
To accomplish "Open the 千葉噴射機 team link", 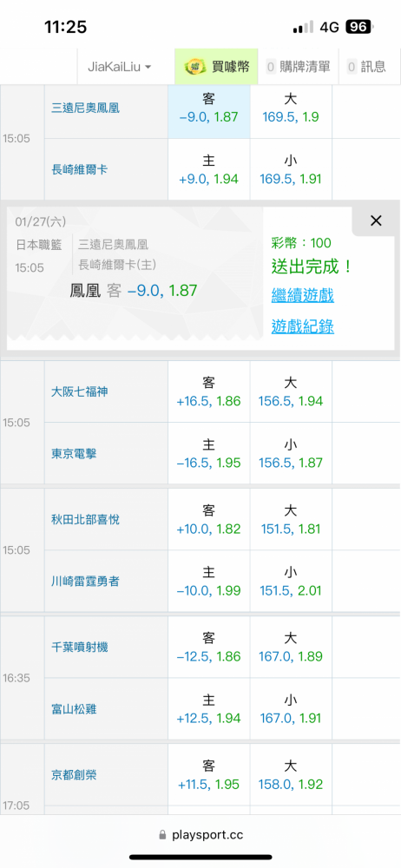I will (x=80, y=648).
